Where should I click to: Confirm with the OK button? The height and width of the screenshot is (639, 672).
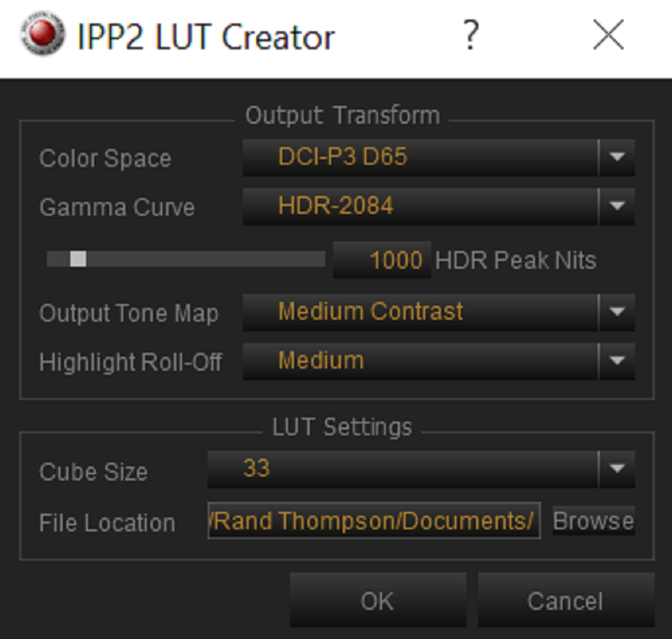378,601
